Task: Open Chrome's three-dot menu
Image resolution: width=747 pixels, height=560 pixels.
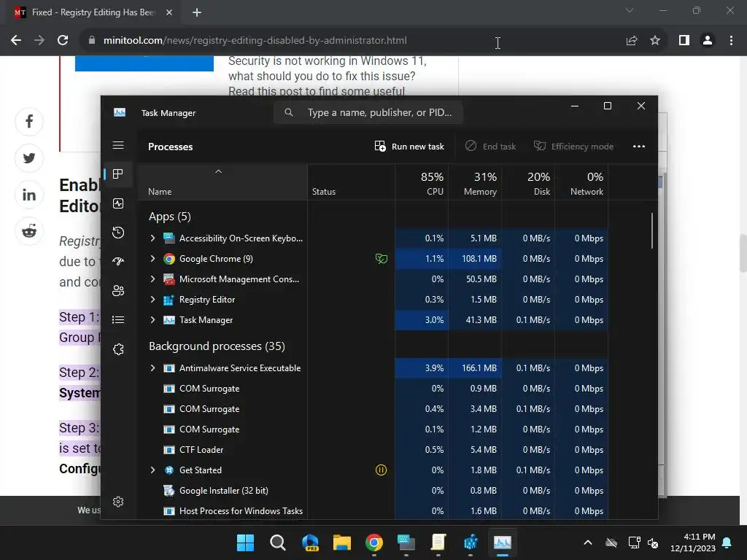Action: coord(731,41)
